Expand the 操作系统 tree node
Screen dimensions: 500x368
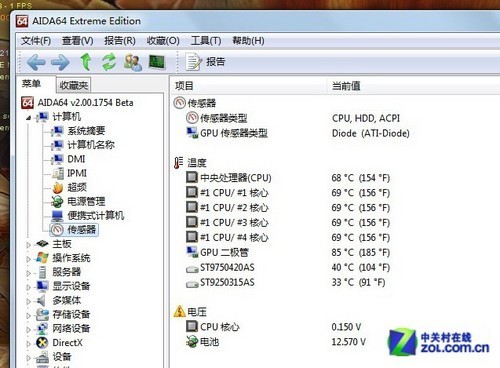(29, 259)
